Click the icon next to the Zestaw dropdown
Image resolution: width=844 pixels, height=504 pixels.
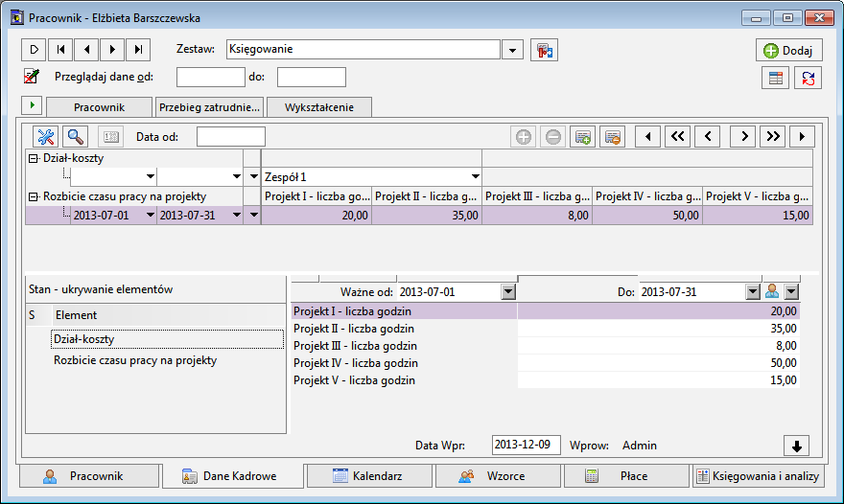coord(545,50)
